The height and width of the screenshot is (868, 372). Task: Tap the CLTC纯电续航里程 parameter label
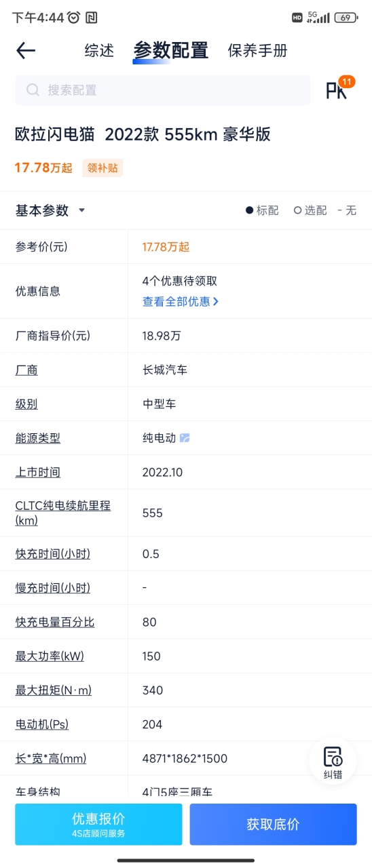point(63,513)
